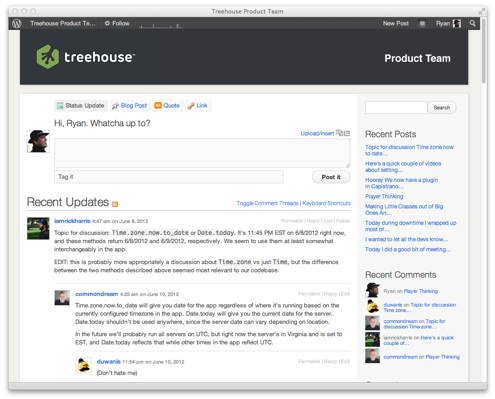Image resolution: width=495 pixels, height=399 pixels.
Task: Toggle Follow for this blog
Action: pos(117,23)
